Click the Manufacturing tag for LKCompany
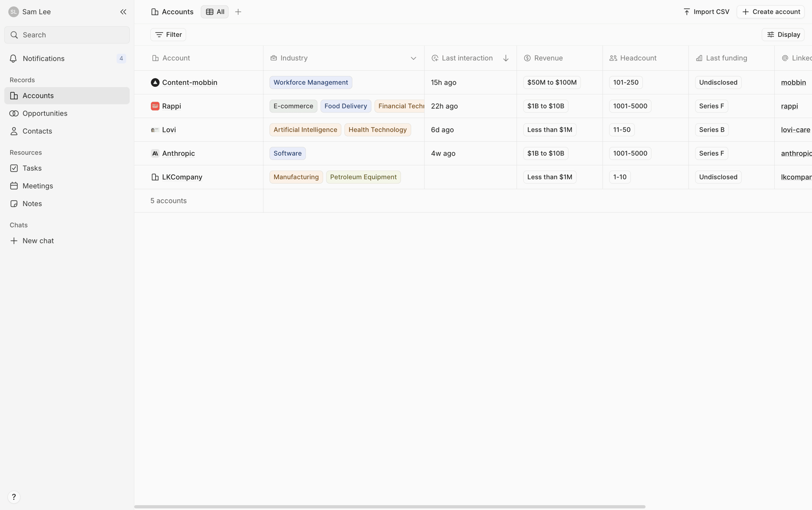Viewport: 812px width, 510px height. (296, 177)
